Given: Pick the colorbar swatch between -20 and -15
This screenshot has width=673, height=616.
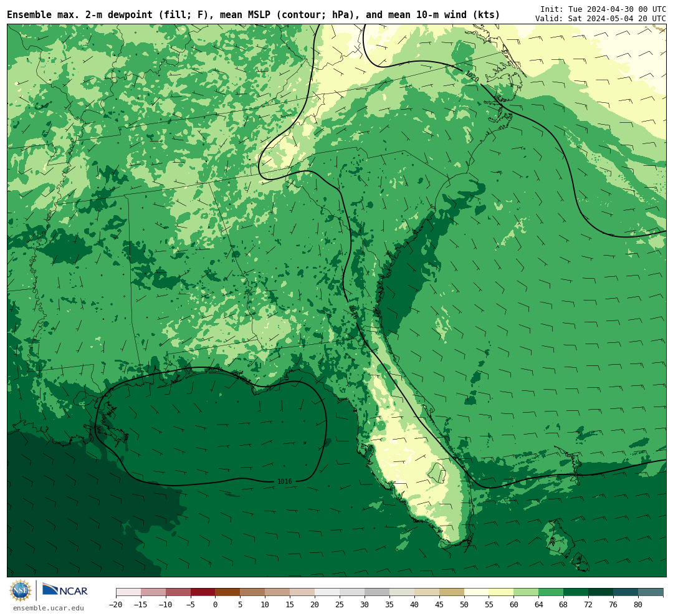Looking at the screenshot, I should (x=128, y=592).
